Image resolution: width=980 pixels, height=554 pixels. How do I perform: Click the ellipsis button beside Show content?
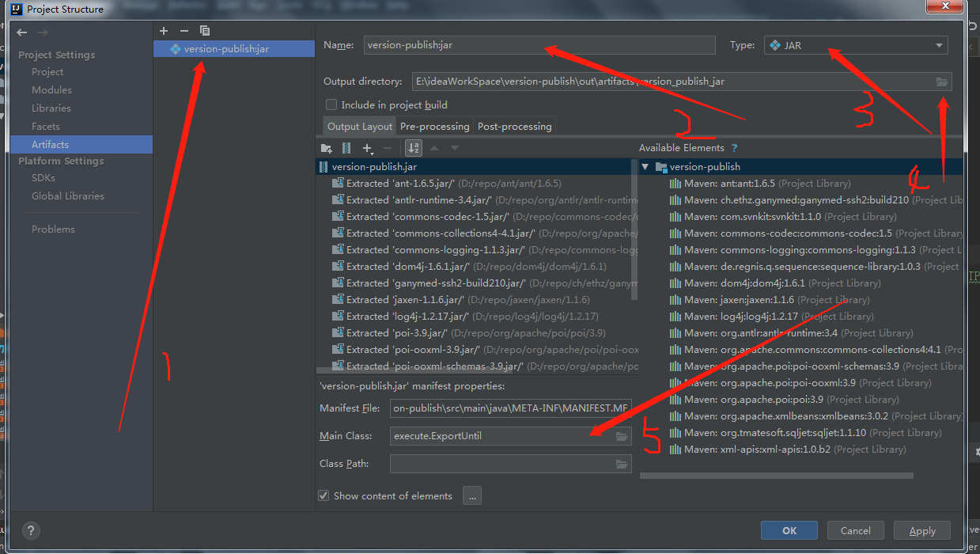point(472,496)
